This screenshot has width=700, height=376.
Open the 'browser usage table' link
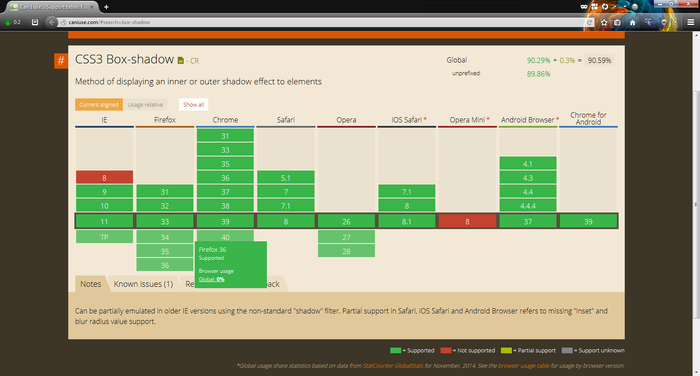pos(524,366)
